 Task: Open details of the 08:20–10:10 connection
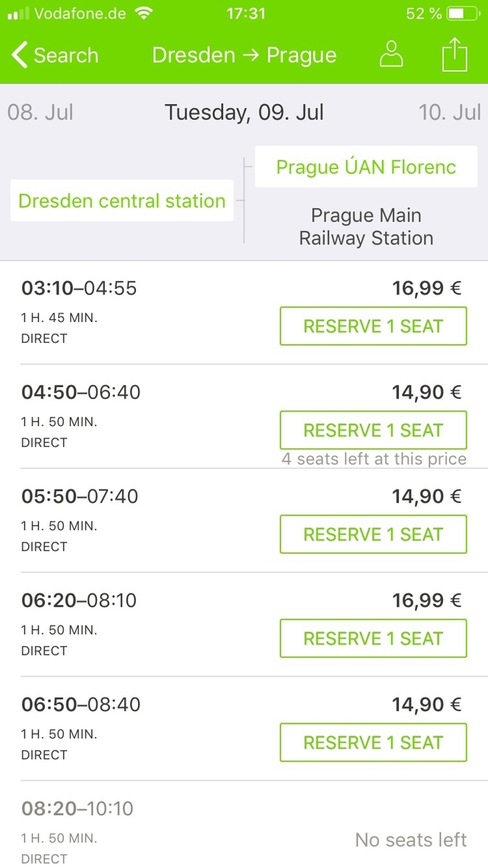244,825
